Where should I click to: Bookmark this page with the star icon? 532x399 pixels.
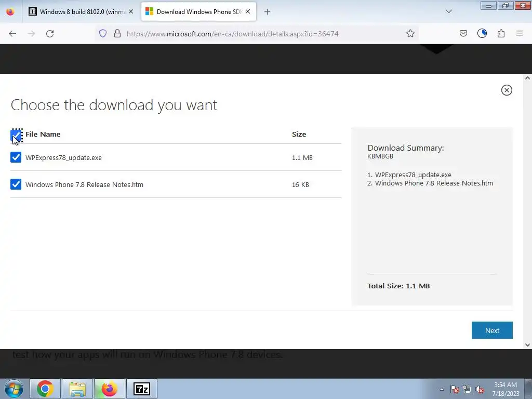[x=410, y=33]
